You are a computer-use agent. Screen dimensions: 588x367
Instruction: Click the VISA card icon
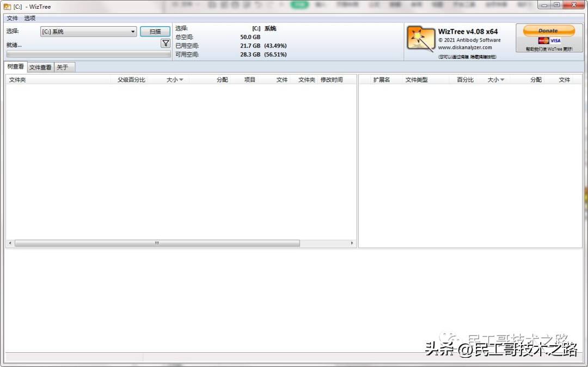point(555,40)
